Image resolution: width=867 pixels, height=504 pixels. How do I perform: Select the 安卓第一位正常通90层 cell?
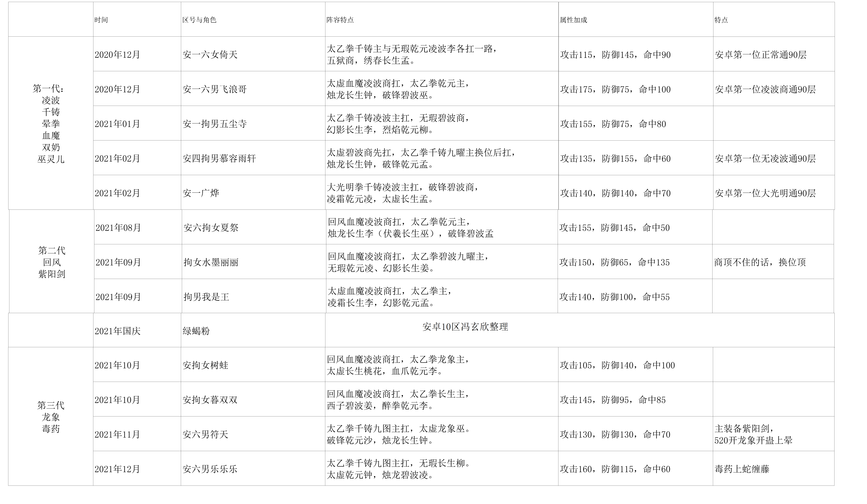click(x=774, y=54)
